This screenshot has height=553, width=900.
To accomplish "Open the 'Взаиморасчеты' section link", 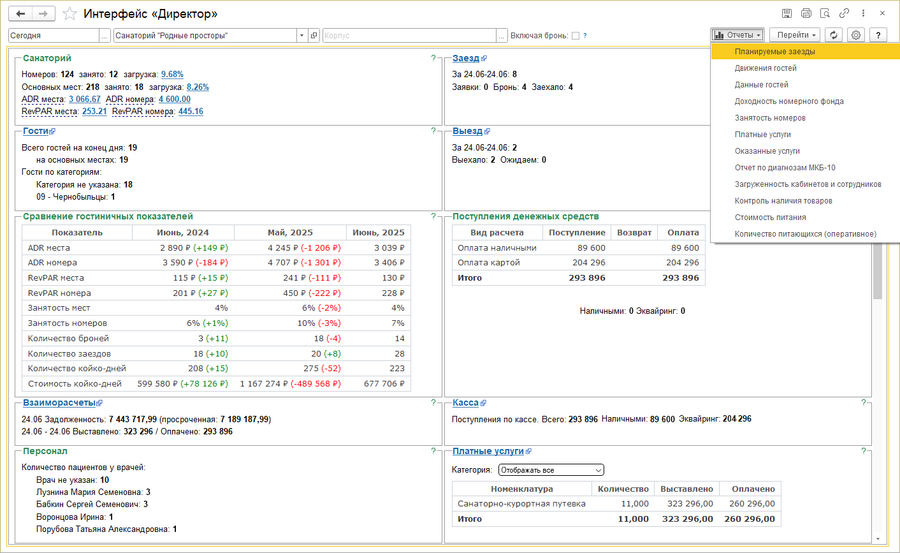I will pos(60,403).
